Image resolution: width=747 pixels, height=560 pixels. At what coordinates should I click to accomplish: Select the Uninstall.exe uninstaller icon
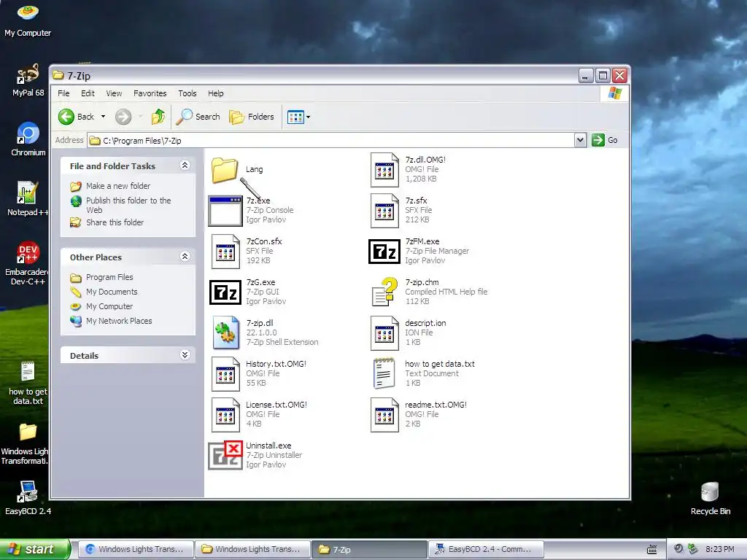coord(225,455)
